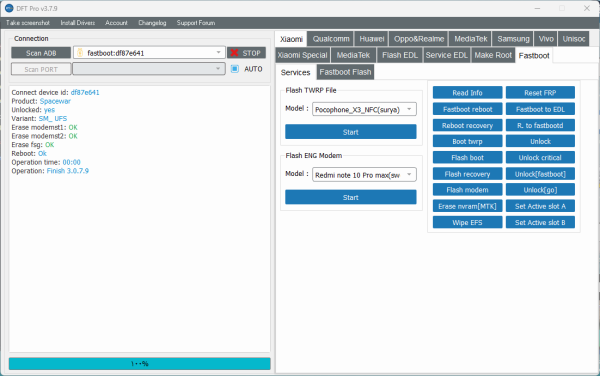
Task: Select the Services sub-tab
Action: (x=295, y=72)
